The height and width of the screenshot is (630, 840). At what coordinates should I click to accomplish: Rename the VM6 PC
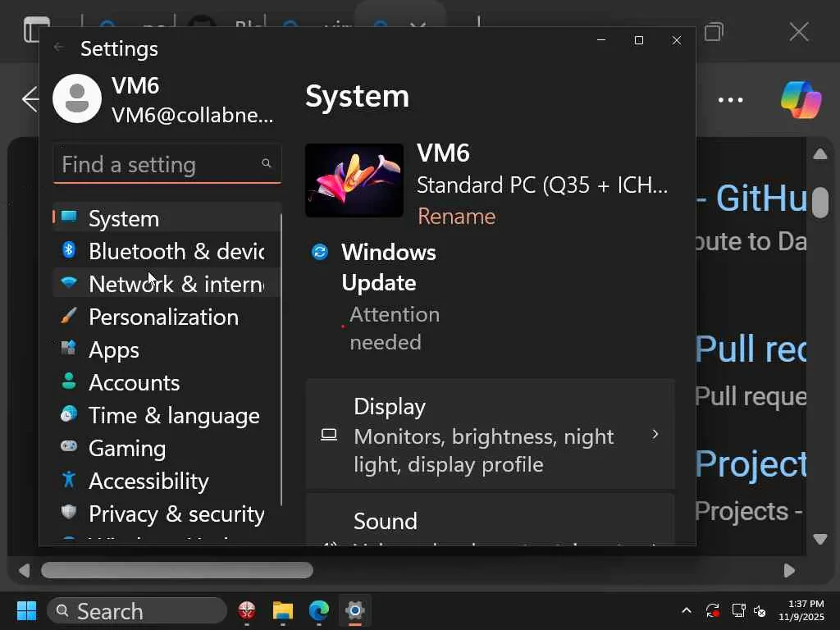456,216
